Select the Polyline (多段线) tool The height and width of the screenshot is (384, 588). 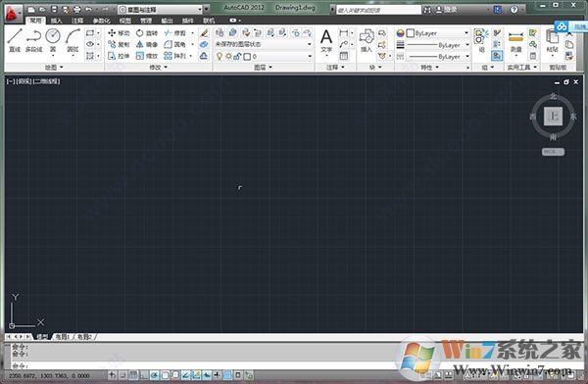pos(33,40)
